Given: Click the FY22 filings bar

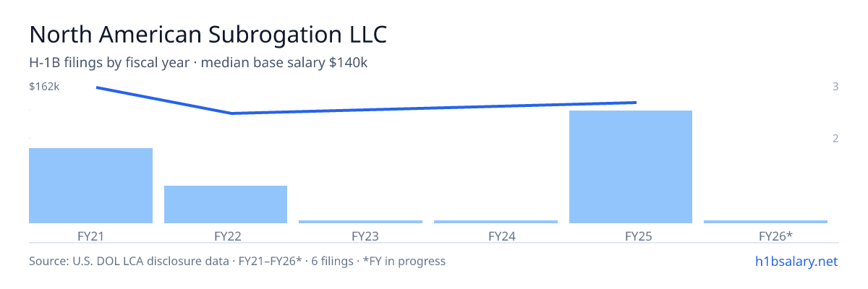Looking at the screenshot, I should (226, 204).
